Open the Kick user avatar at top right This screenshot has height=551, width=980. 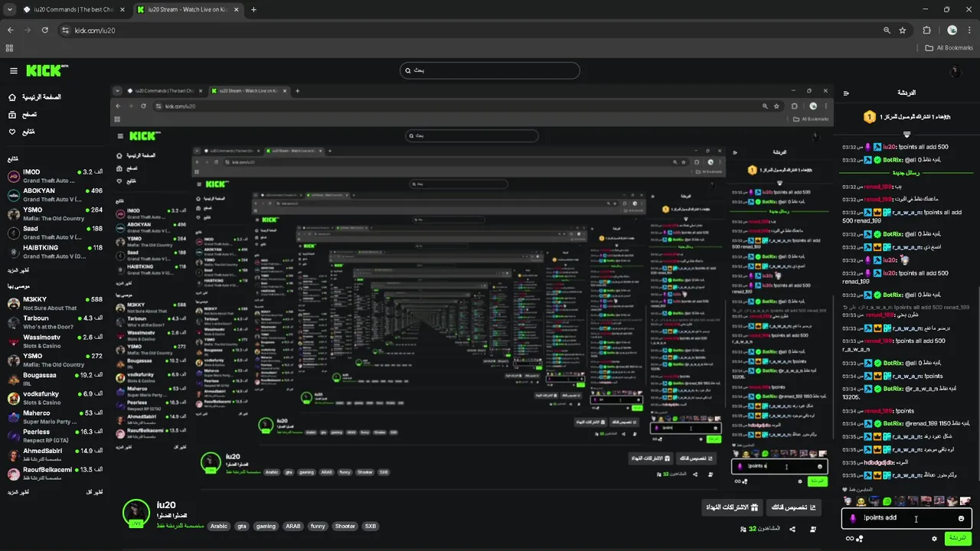click(954, 71)
